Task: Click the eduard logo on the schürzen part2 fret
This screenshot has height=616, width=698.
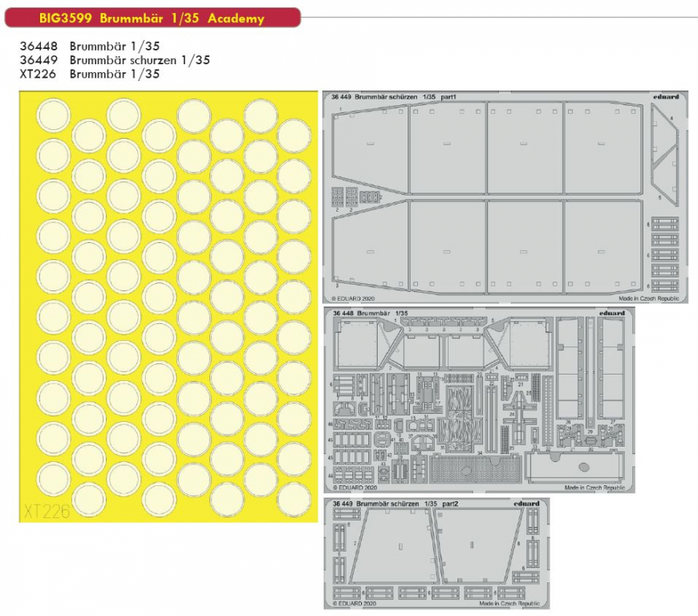Action: point(526,504)
